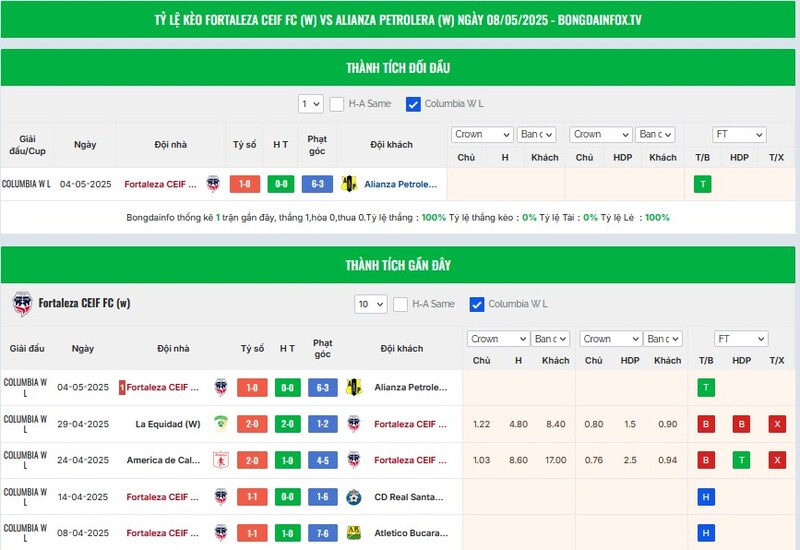Open Atletico Bucaramanga team link
This screenshot has height=550, width=800.
[411, 533]
